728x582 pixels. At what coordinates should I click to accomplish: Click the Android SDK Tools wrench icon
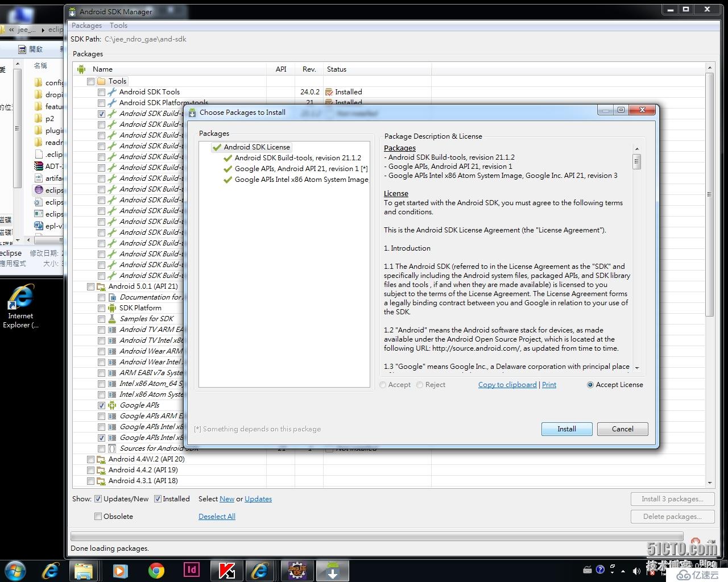112,92
